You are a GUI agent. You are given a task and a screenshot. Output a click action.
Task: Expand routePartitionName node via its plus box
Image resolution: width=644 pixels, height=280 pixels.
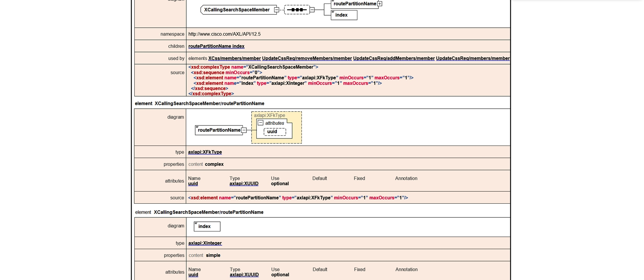(380, 4)
